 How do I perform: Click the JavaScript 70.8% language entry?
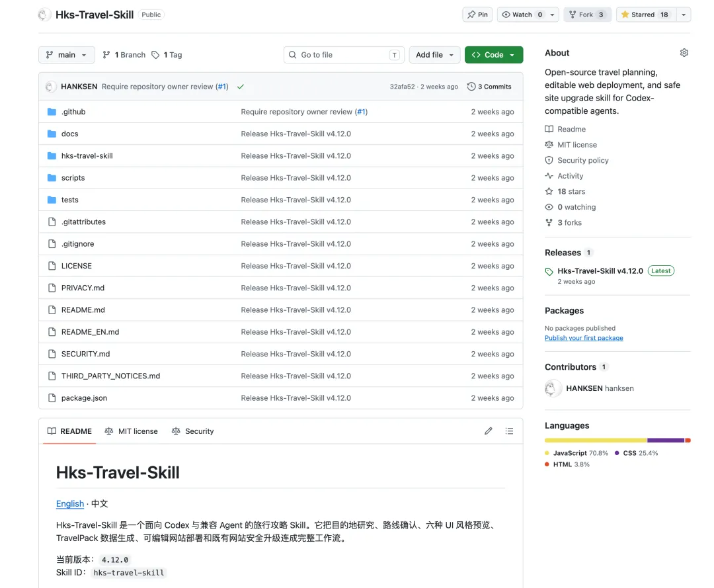(576, 452)
